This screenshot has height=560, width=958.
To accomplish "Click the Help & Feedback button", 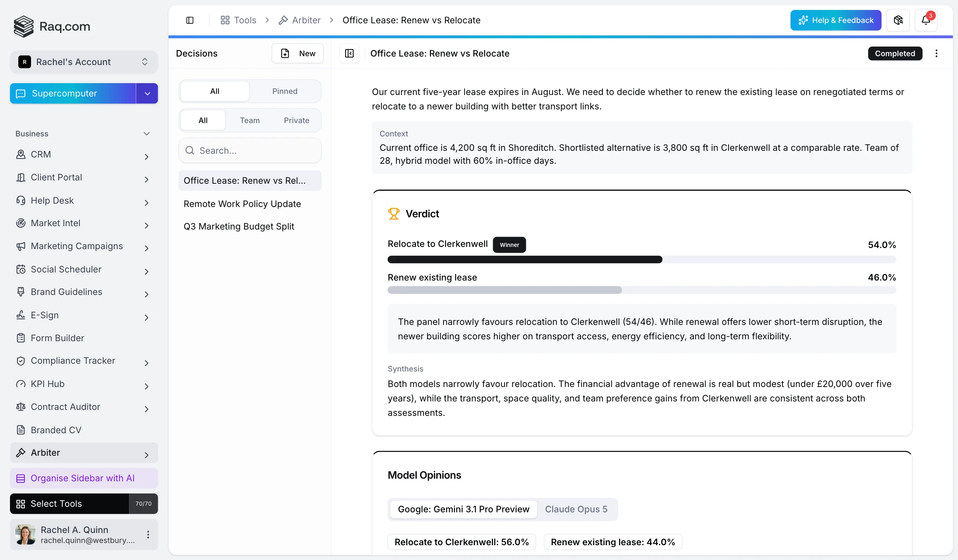I will 836,20.
